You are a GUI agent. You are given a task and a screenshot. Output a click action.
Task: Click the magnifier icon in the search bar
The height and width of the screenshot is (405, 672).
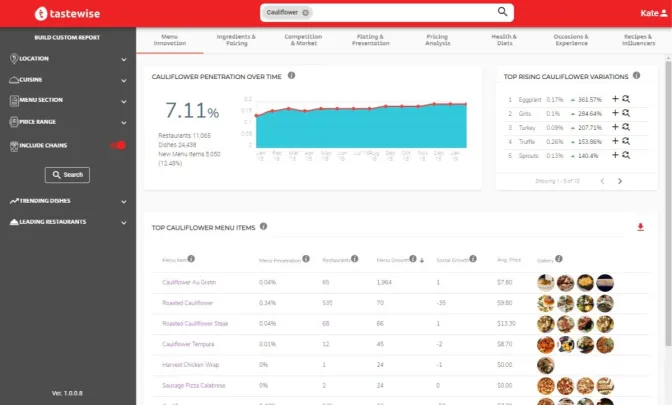tap(502, 12)
